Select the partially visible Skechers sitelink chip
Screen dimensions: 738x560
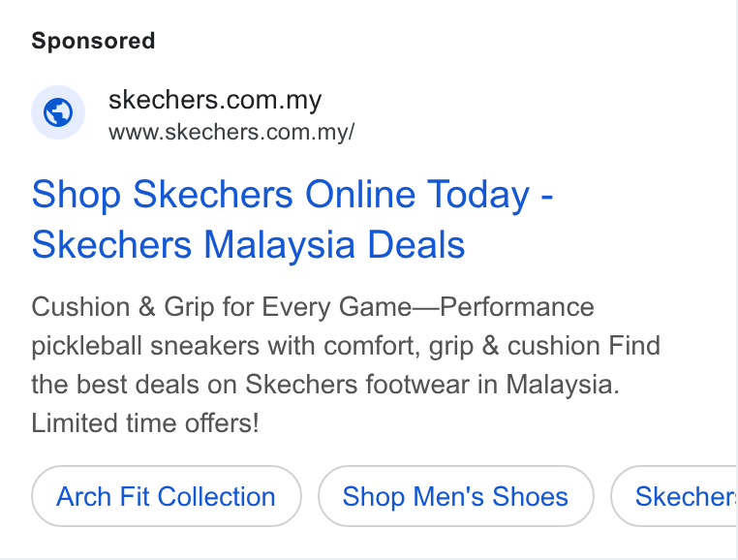(674, 496)
